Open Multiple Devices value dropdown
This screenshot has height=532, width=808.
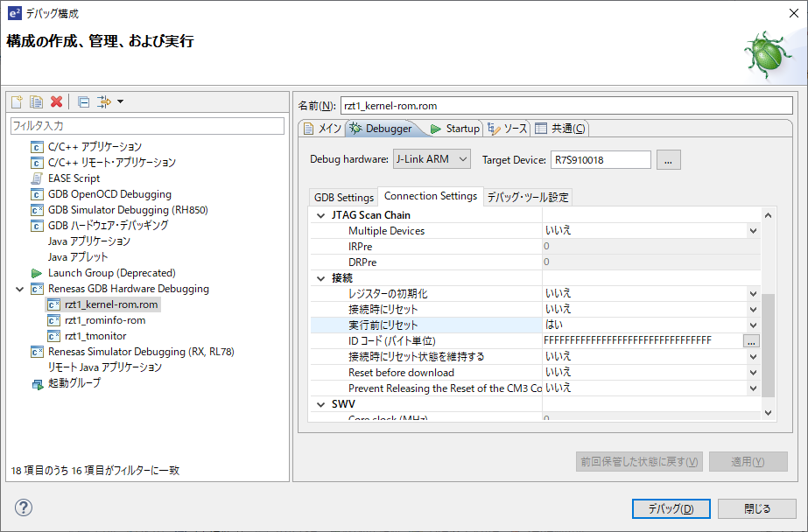pyautogui.click(x=753, y=231)
